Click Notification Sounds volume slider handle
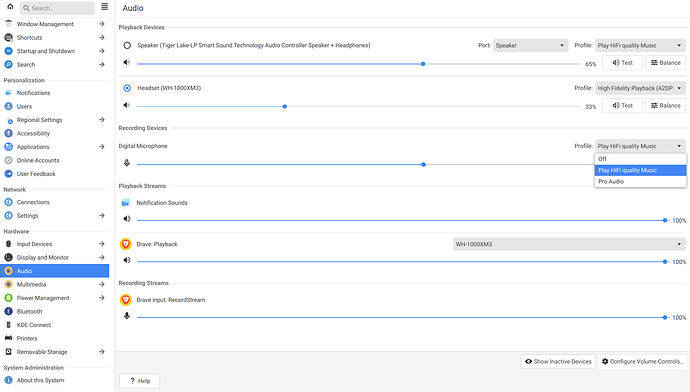Screen dimensions: 690x392 pyautogui.click(x=665, y=220)
